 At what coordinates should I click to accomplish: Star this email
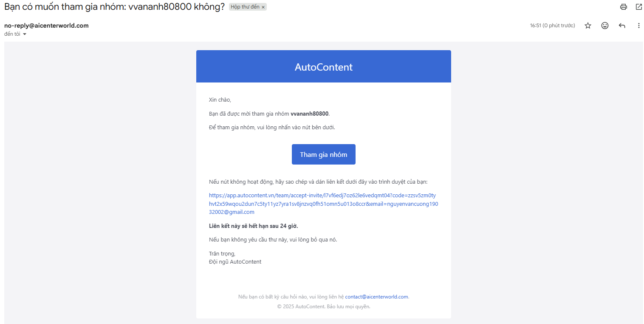click(x=588, y=26)
